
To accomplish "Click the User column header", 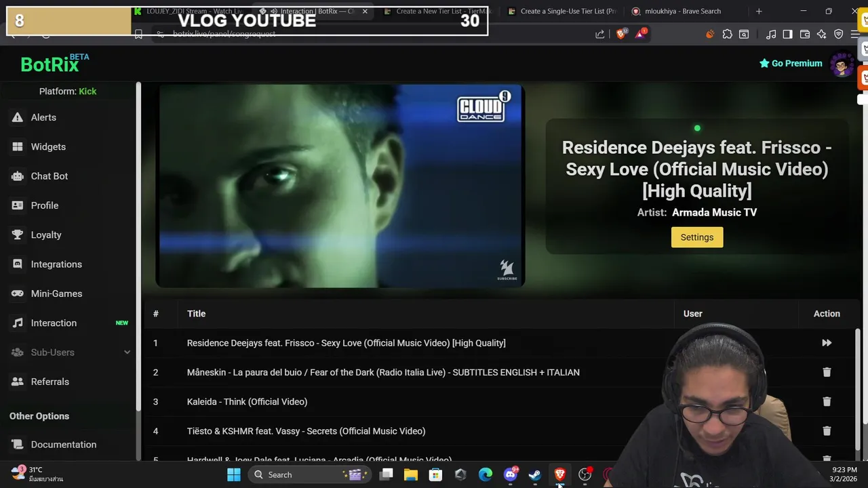I will (693, 314).
